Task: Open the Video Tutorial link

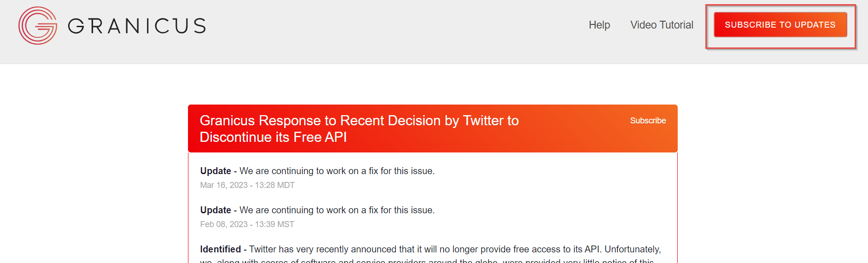Action: (662, 25)
